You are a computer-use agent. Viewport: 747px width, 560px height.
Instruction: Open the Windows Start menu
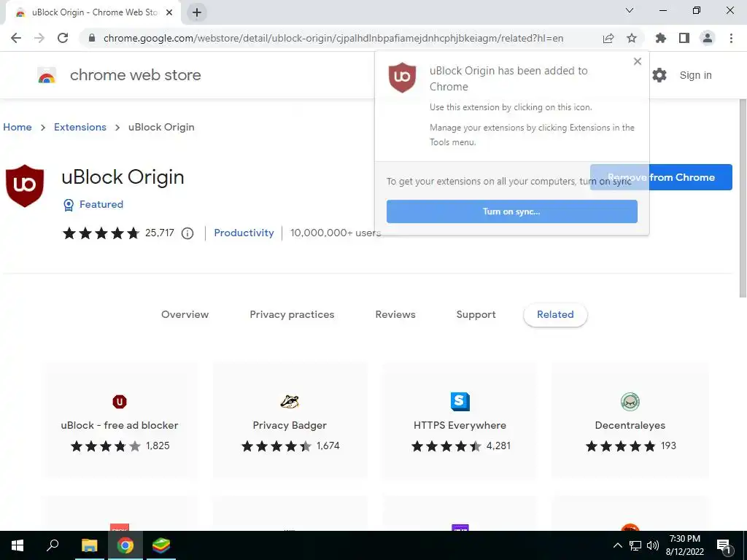click(x=18, y=545)
